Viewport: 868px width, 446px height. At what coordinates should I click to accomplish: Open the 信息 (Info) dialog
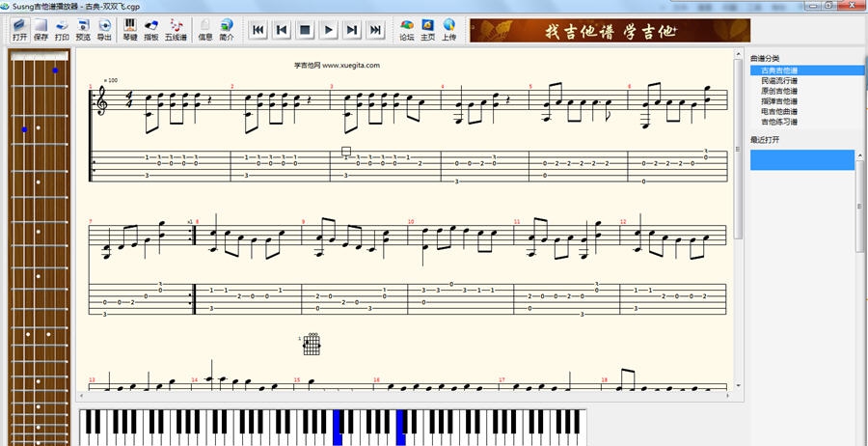click(205, 30)
